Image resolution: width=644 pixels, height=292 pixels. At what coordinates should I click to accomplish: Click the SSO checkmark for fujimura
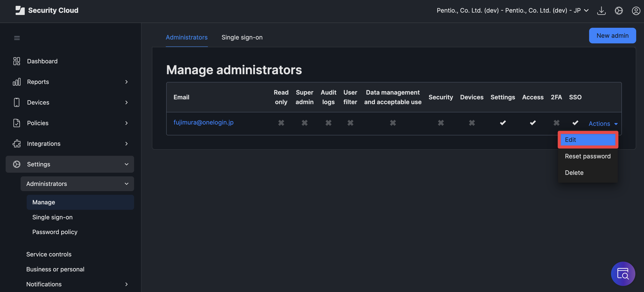[575, 123]
